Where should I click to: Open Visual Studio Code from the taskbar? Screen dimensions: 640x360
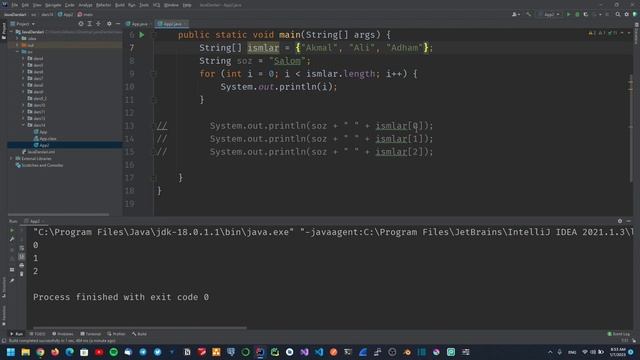pyautogui.click(x=319, y=352)
